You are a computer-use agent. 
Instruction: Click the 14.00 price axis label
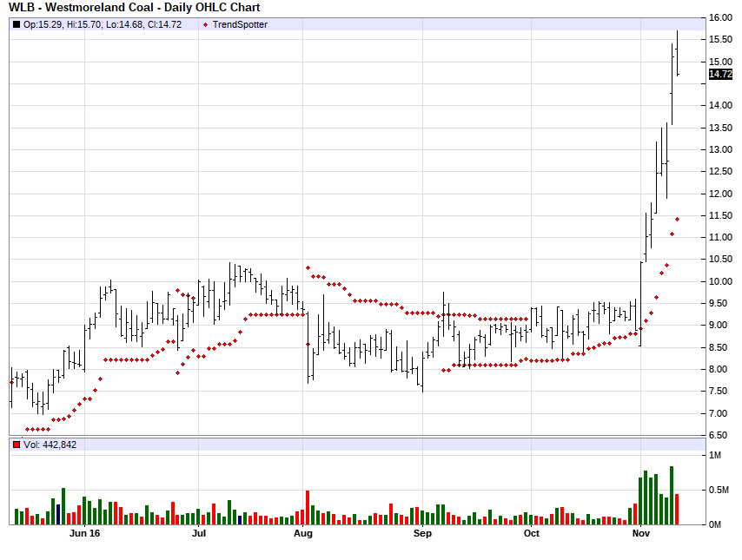(x=720, y=105)
